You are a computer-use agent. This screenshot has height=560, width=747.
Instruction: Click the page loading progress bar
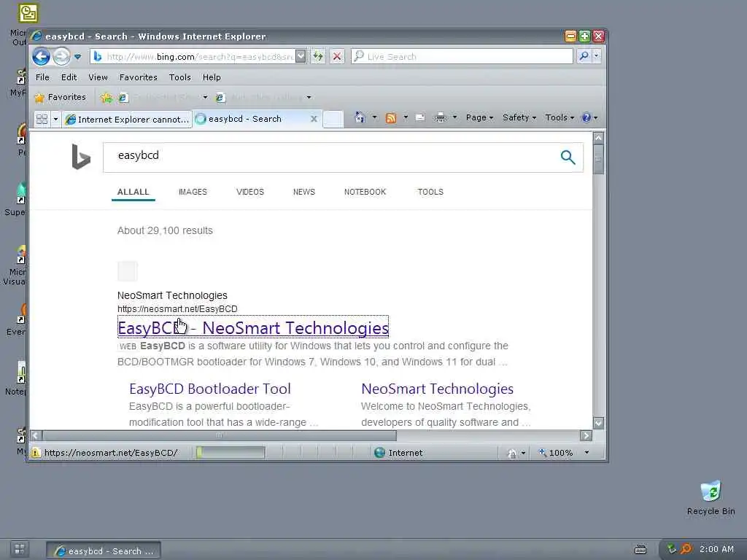click(x=230, y=452)
